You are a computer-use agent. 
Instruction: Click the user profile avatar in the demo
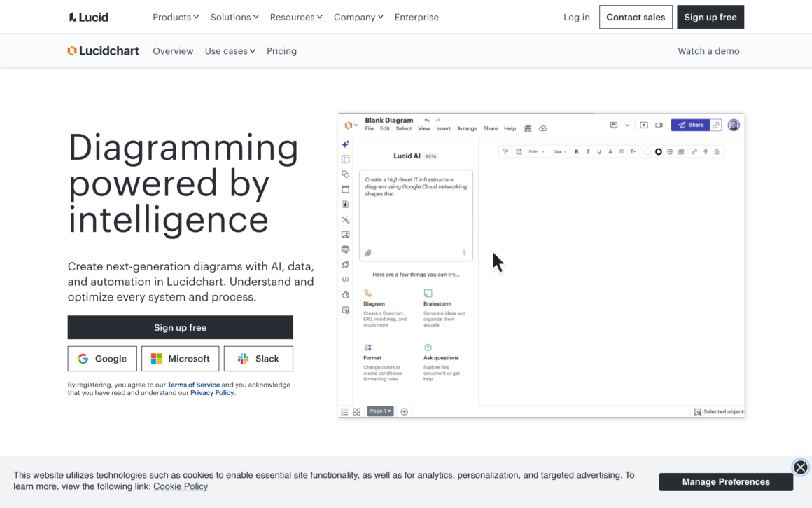[x=734, y=125]
